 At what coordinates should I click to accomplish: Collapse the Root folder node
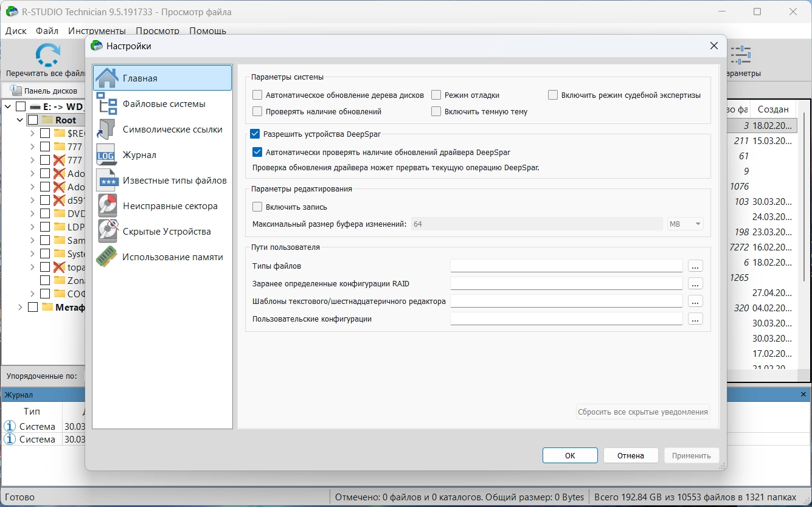pyautogui.click(x=20, y=120)
